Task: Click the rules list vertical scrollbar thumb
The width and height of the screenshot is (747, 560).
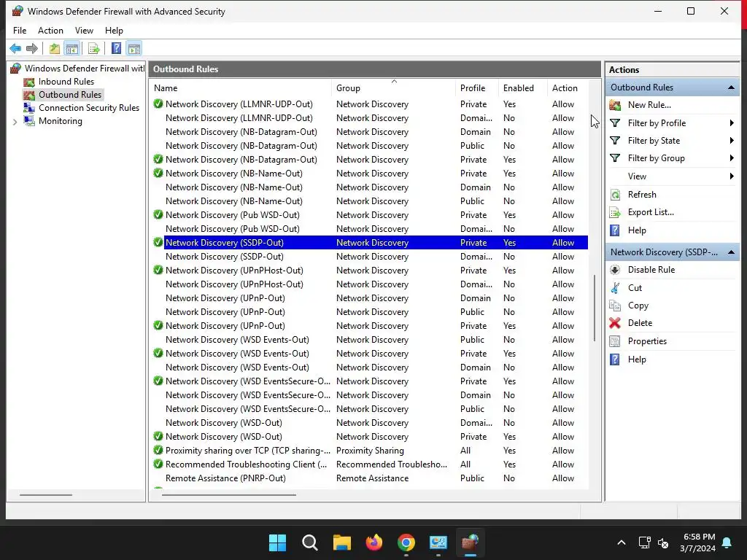Action: (594, 308)
